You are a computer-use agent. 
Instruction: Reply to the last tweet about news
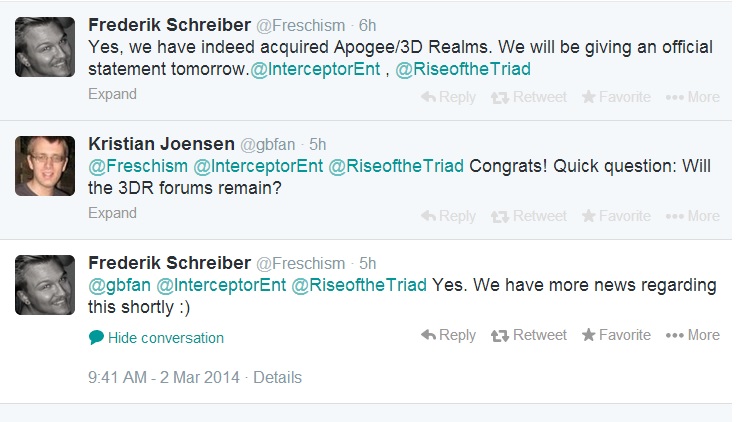click(x=448, y=335)
